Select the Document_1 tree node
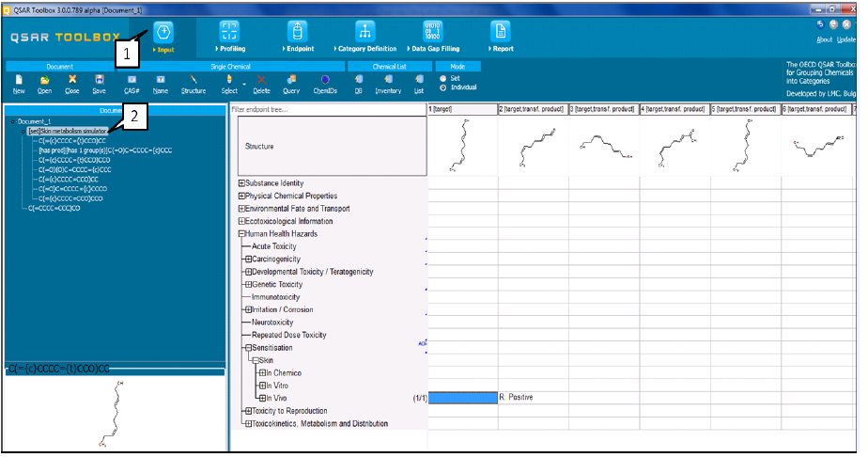The width and height of the screenshot is (868, 457). tap(35, 121)
